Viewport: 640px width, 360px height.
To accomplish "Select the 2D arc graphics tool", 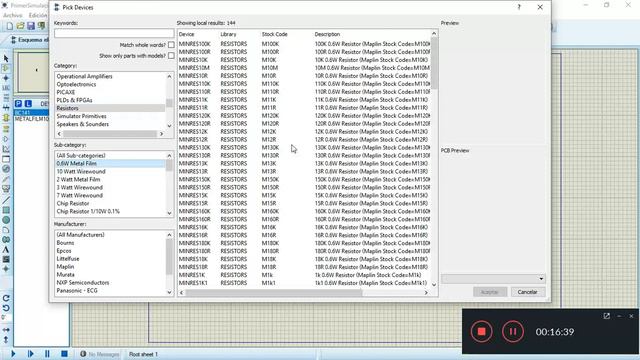I will point(6,230).
